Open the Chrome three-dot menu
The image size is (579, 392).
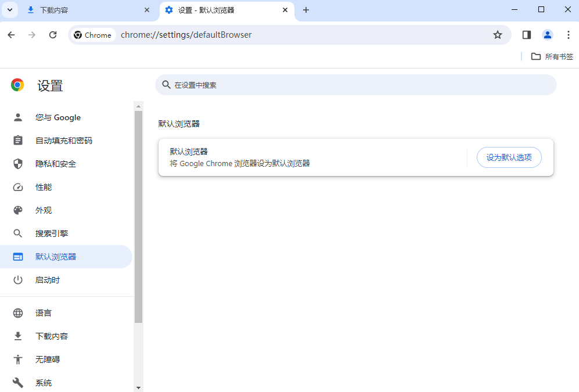pos(569,35)
